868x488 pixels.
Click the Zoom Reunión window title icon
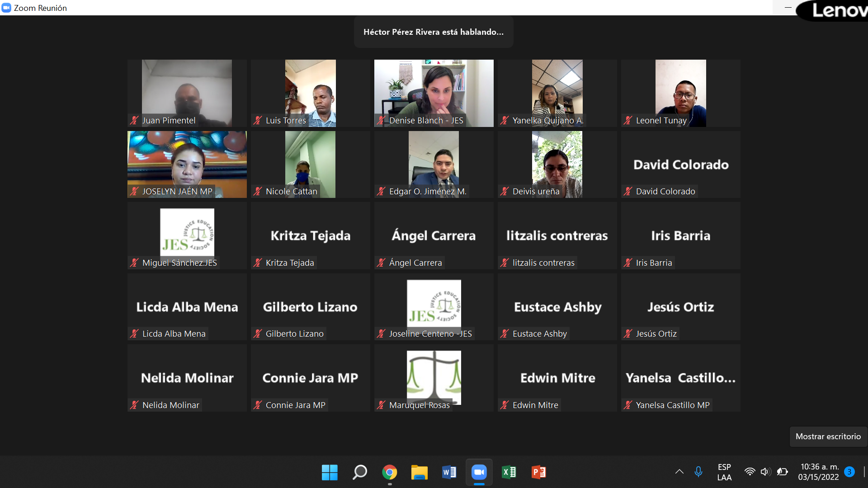(6, 8)
